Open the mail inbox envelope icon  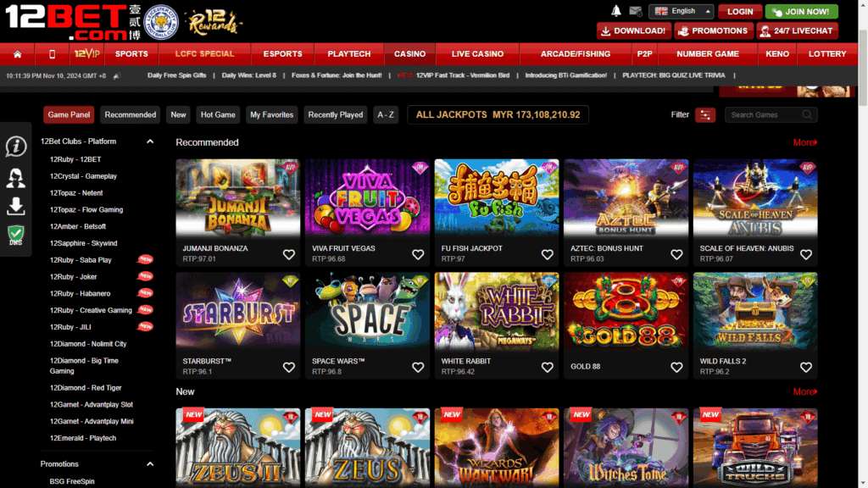636,11
